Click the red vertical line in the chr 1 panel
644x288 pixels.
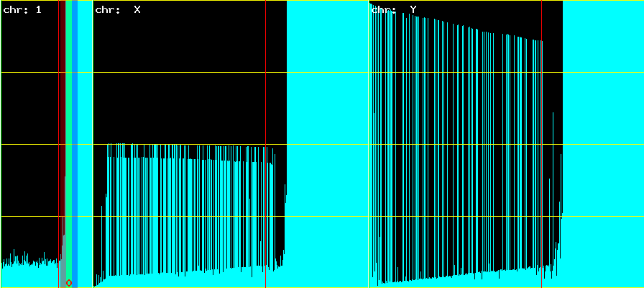point(59,108)
